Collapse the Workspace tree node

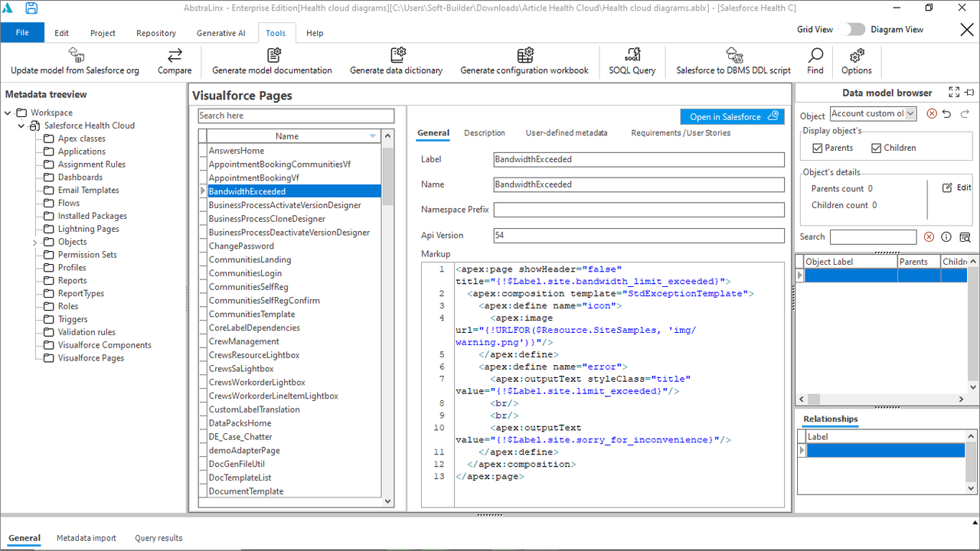point(8,112)
